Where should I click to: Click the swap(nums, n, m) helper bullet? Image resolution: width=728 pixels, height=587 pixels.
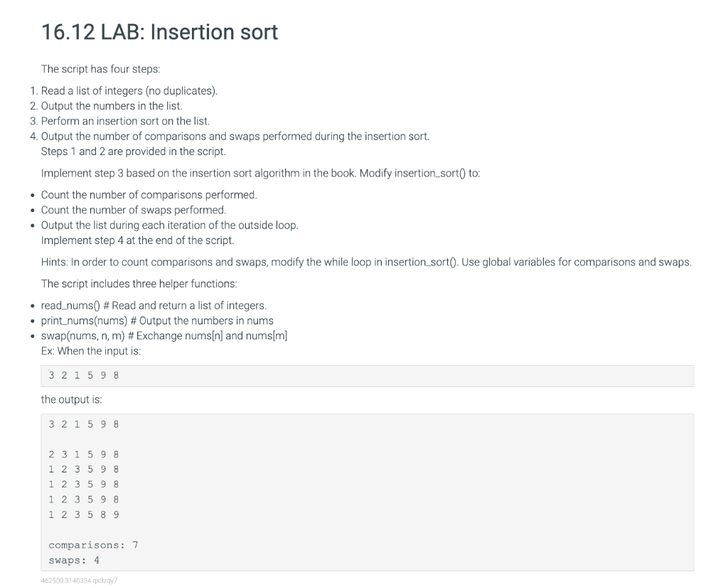click(164, 336)
